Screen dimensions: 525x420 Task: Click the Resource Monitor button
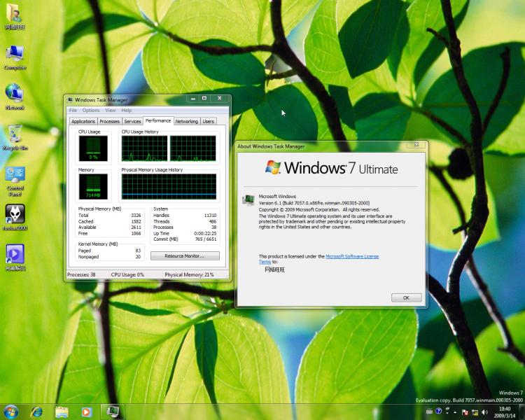click(185, 256)
